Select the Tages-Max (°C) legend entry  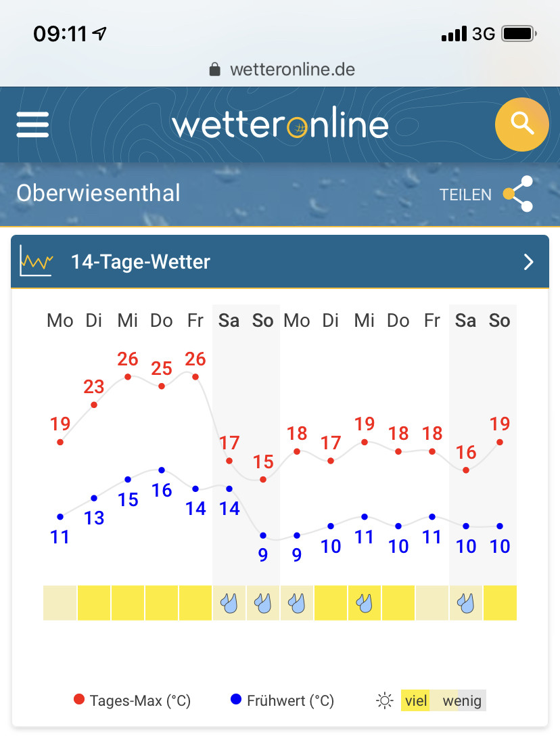tap(132, 700)
